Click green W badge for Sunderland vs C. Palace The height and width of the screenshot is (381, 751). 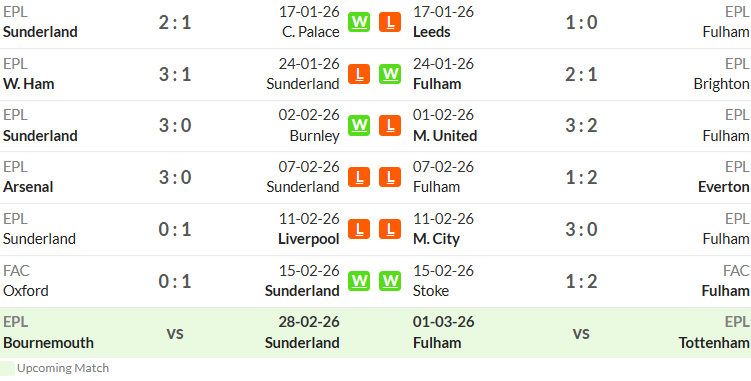(359, 22)
